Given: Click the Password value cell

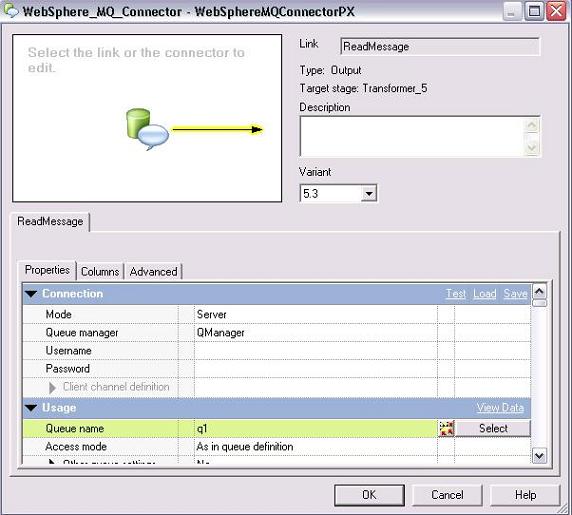Looking at the screenshot, I should point(316,368).
